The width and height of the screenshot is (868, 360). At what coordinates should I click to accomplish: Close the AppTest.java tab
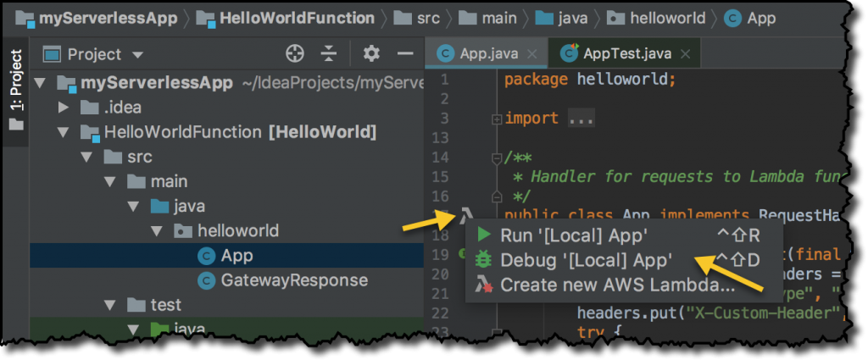click(x=685, y=54)
